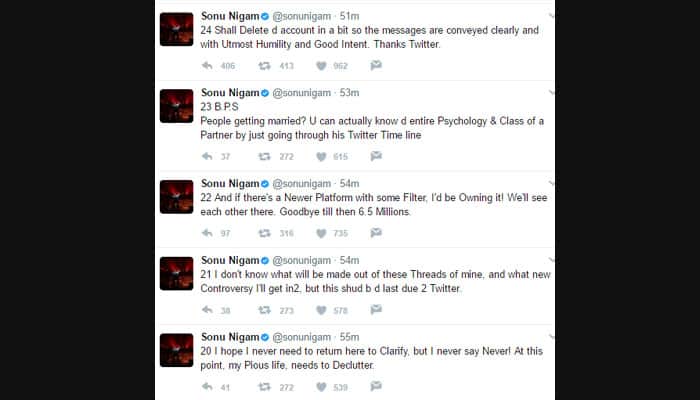
Task: Like tweet 21 about Threads
Action: pyautogui.click(x=322, y=310)
